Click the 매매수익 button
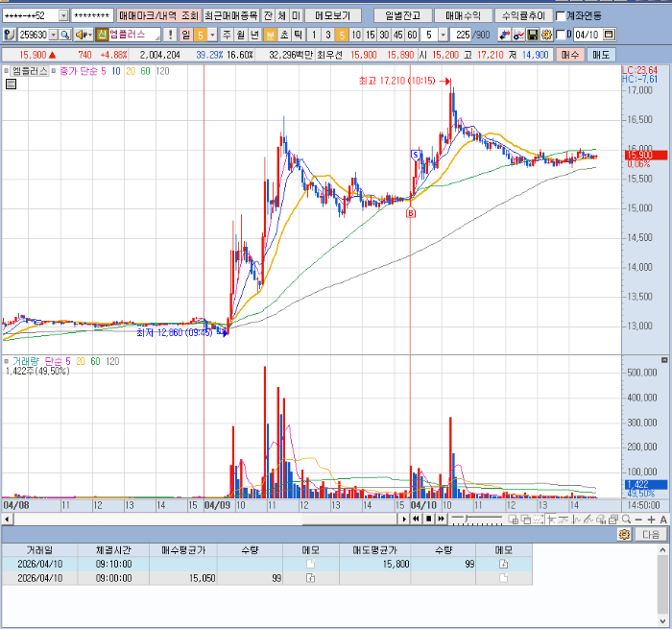Viewport: 672px width, 629px height. tap(463, 16)
